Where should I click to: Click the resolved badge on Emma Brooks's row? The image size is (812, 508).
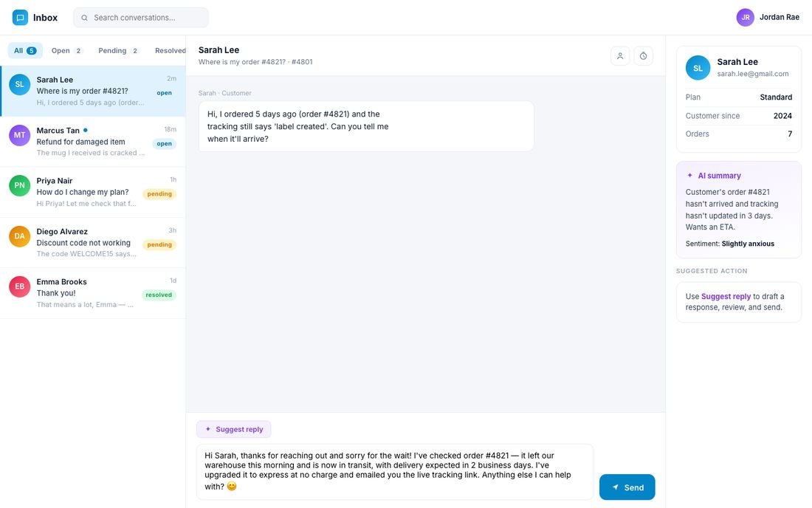(x=159, y=295)
